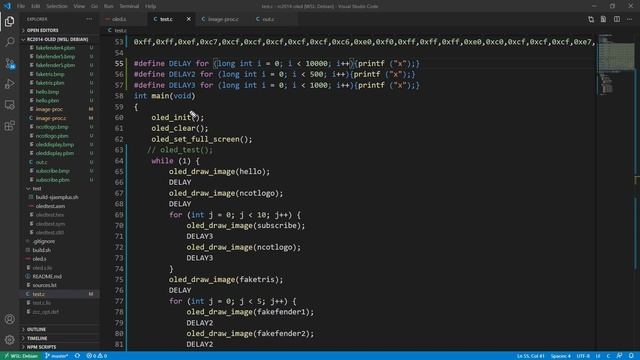
Task: Open errors and warnings count in status bar
Action: (x=96, y=356)
